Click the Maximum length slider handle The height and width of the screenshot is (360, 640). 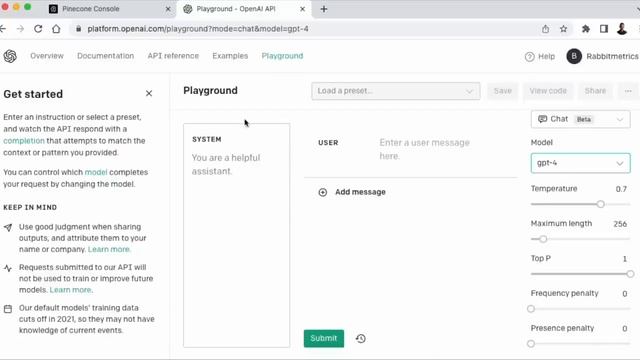[x=543, y=239]
